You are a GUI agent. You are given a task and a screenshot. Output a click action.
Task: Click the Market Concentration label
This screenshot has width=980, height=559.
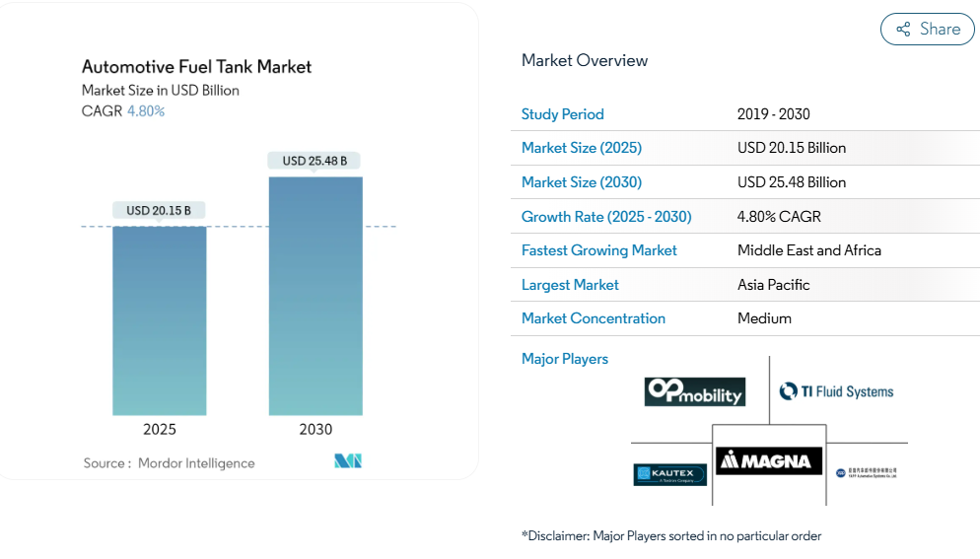pos(593,318)
